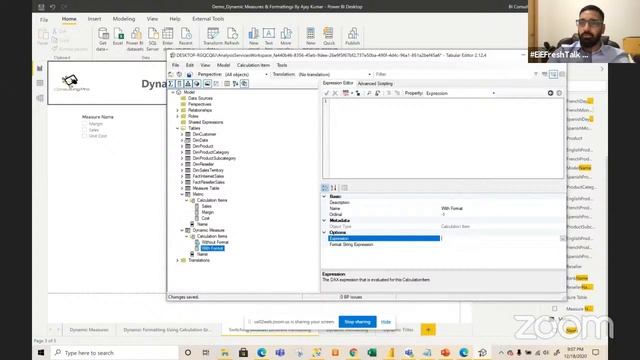
Task: Expand the Relationships folder node
Action: tap(178, 110)
